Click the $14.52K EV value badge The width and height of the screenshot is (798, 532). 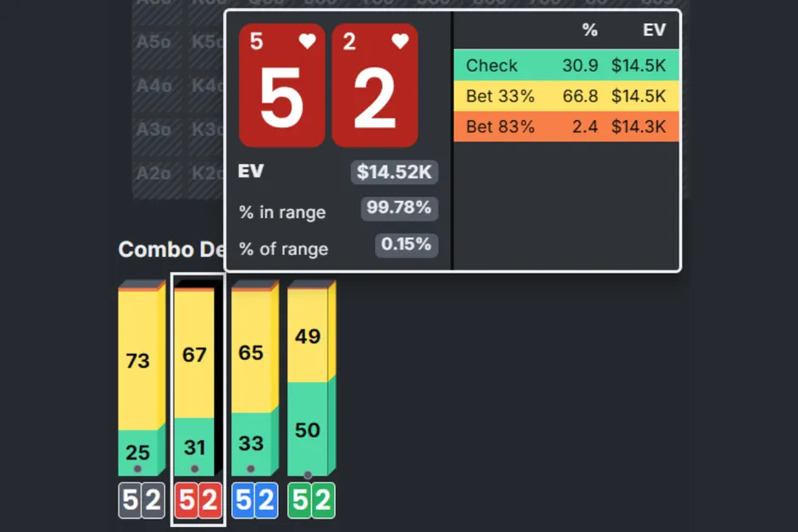[395, 172]
